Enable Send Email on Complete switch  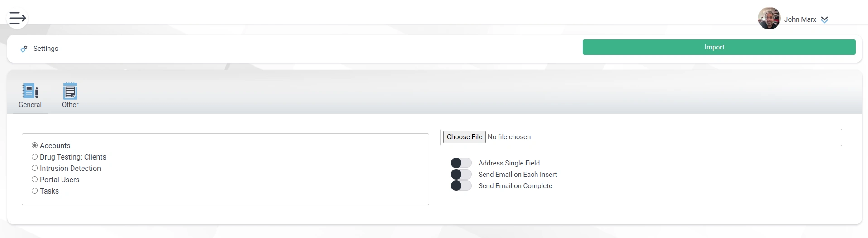pyautogui.click(x=461, y=185)
